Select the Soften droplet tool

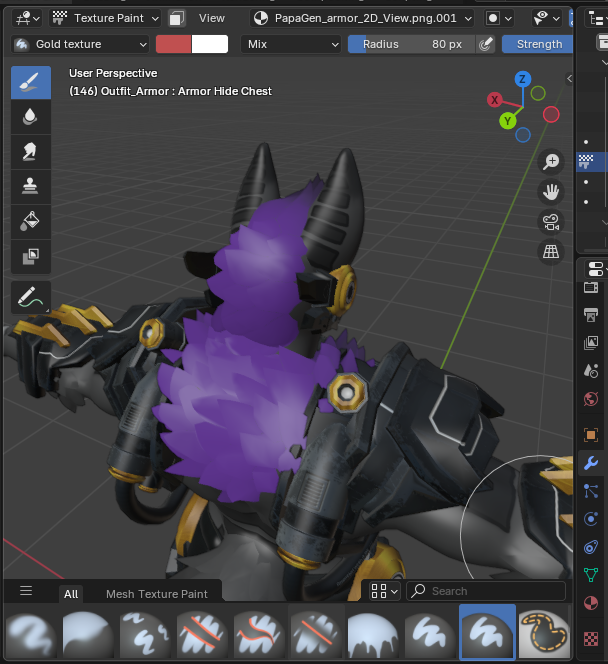point(31,117)
